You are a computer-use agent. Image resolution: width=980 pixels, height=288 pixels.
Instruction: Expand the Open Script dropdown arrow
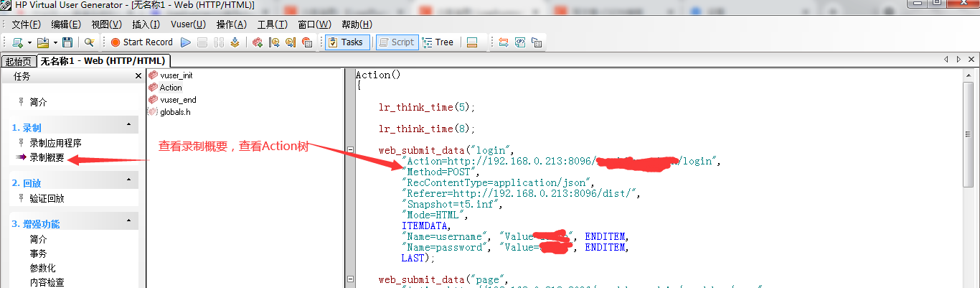pyautogui.click(x=55, y=42)
